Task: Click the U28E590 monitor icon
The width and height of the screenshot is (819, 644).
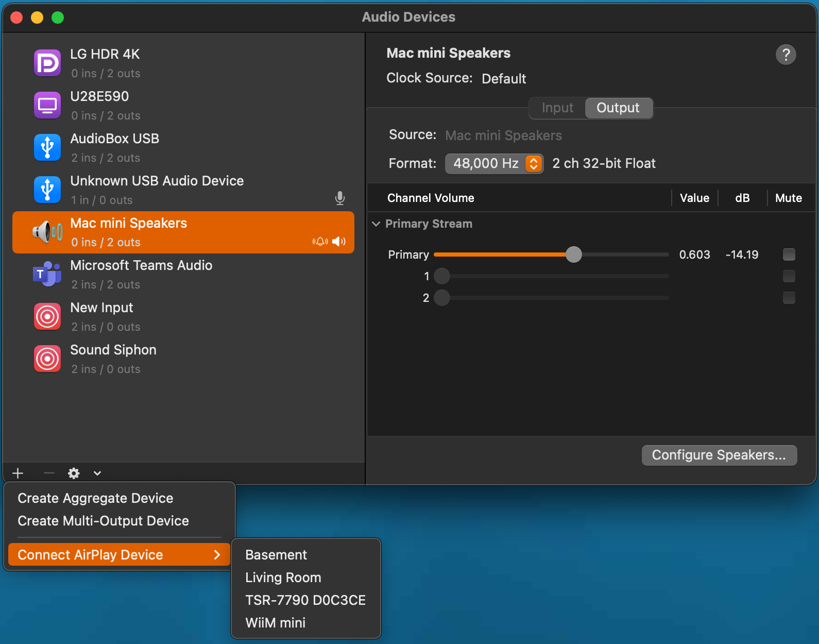Action: click(47, 105)
